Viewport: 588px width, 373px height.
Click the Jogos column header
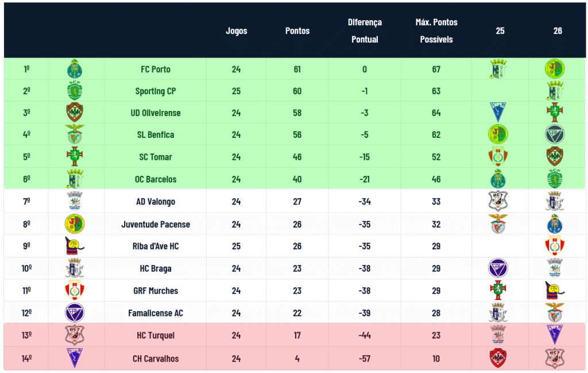click(236, 31)
